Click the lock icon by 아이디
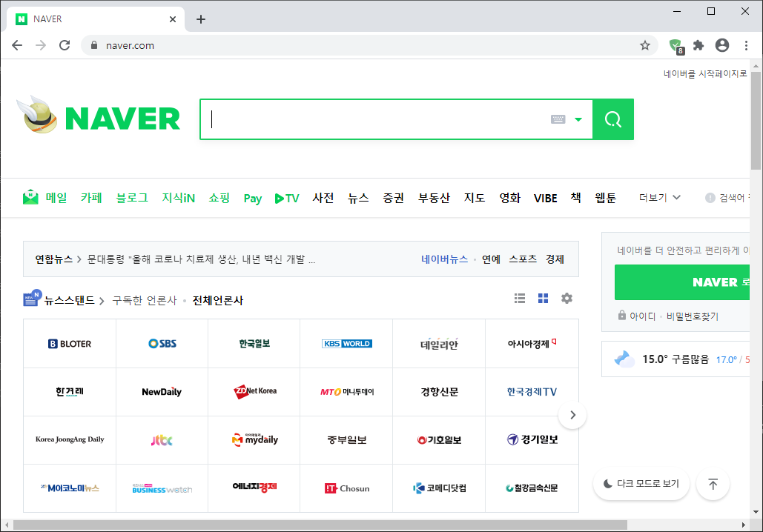 tap(621, 315)
